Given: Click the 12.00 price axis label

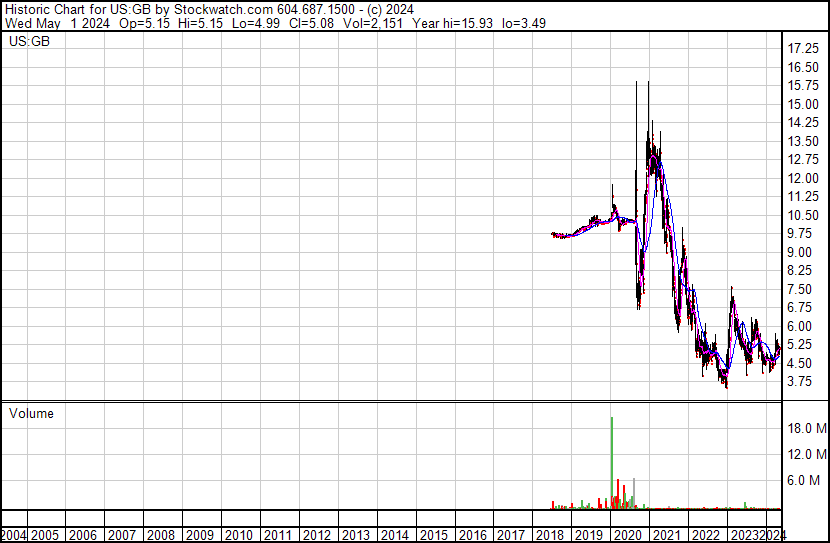Looking at the screenshot, I should pyautogui.click(x=803, y=178).
